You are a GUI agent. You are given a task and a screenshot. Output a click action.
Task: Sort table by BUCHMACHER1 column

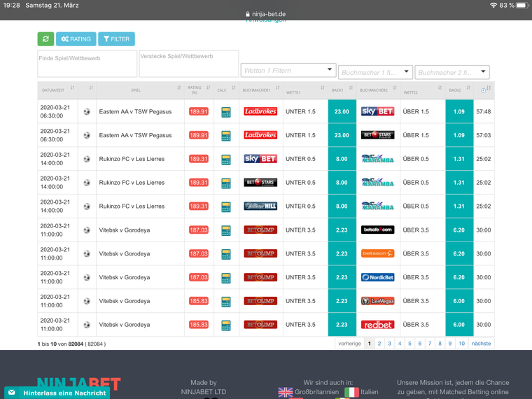261,90
